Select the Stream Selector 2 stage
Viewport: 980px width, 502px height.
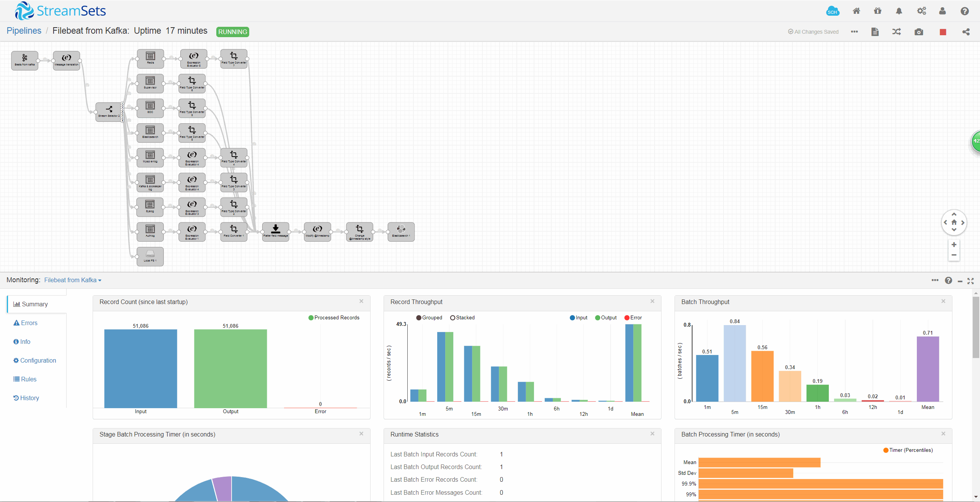tap(109, 111)
